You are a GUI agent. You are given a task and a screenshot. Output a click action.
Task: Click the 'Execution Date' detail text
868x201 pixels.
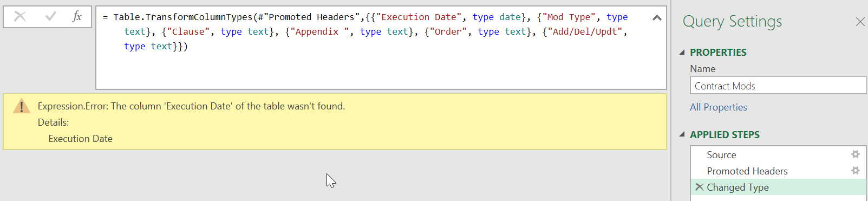coord(80,139)
